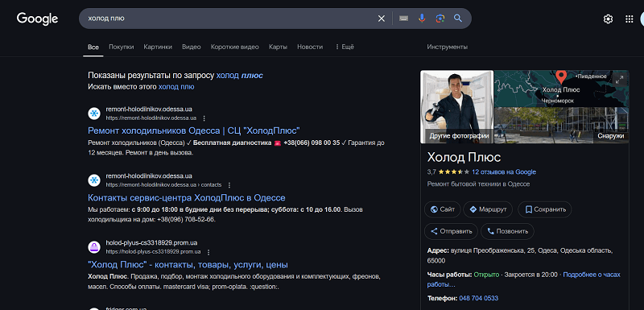Image resolution: width=644 pixels, height=310 pixels.
Task: Click the Google logo
Action: click(37, 19)
